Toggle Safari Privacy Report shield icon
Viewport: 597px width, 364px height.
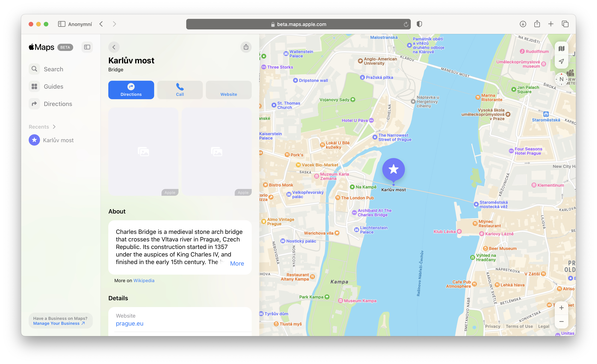(419, 24)
